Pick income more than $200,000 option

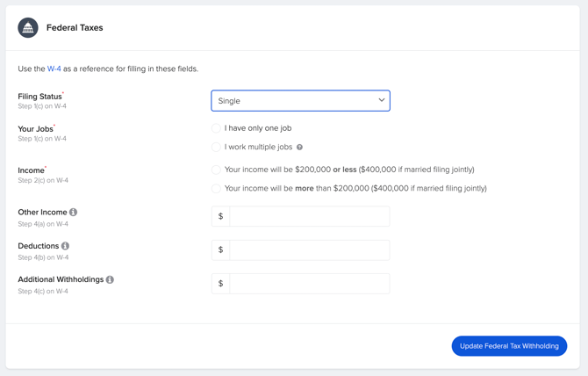click(x=216, y=188)
